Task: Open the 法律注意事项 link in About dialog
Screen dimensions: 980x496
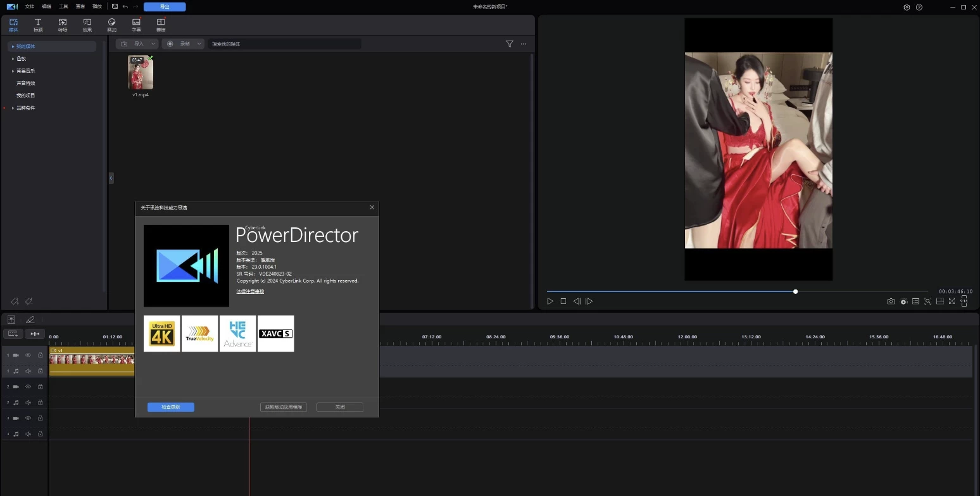Action: [249, 291]
